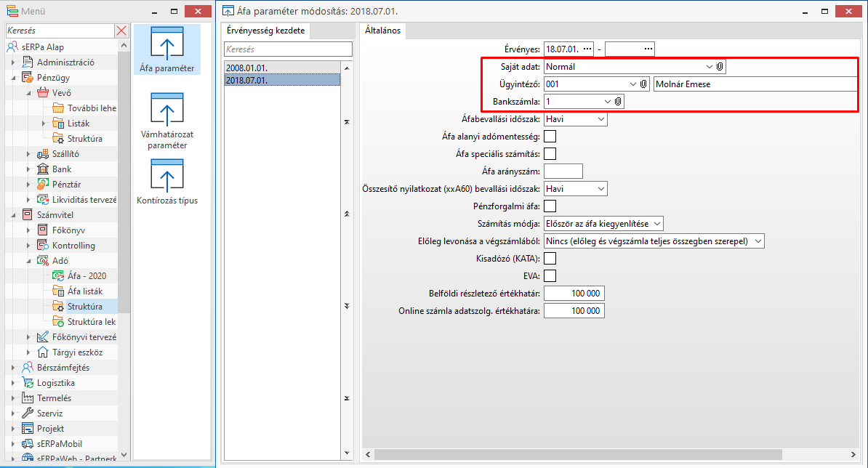Open the Saját adat dropdown

[709, 66]
